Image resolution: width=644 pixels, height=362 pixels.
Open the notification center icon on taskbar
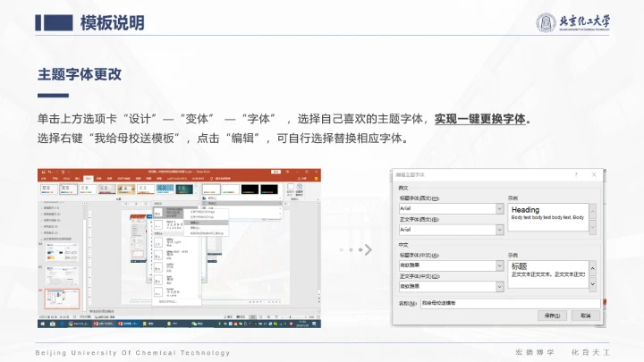(x=315, y=324)
